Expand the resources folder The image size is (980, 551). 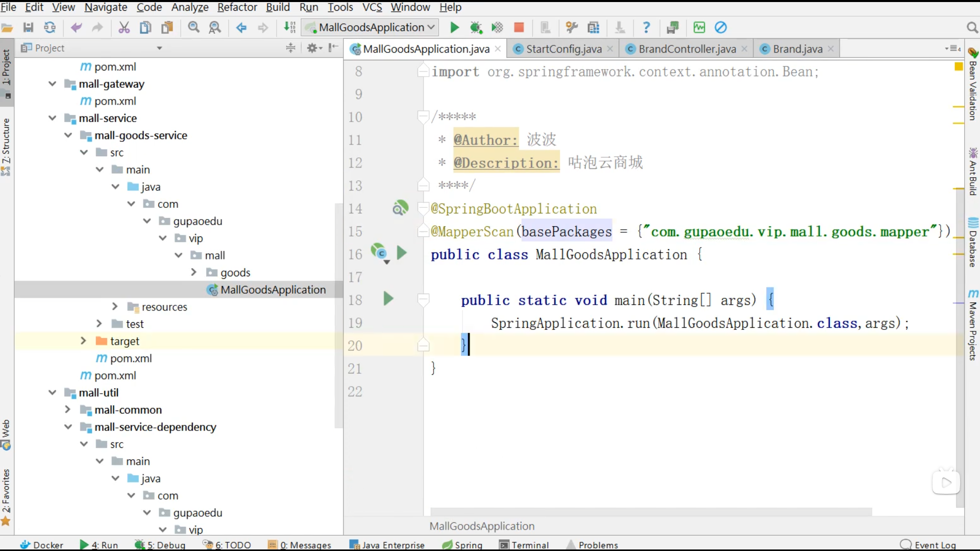coord(115,306)
